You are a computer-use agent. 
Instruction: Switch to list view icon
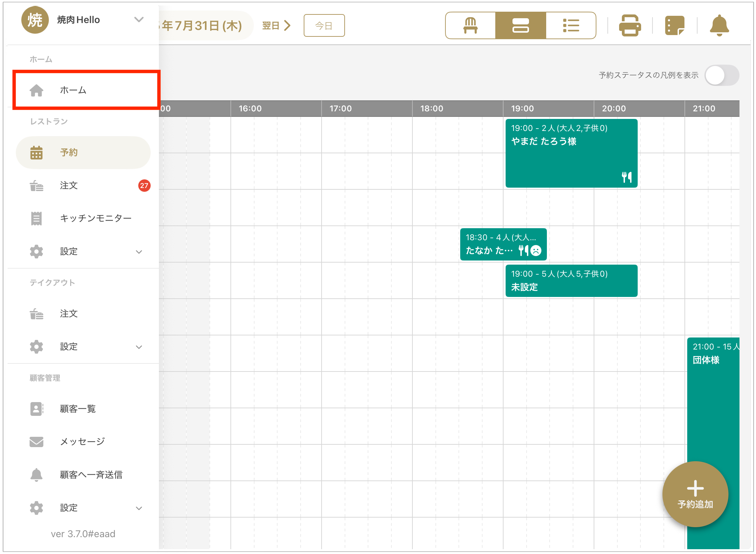pos(571,25)
